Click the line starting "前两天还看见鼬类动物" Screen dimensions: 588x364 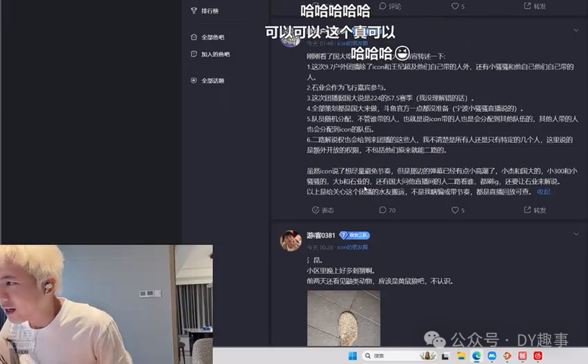coord(380,281)
